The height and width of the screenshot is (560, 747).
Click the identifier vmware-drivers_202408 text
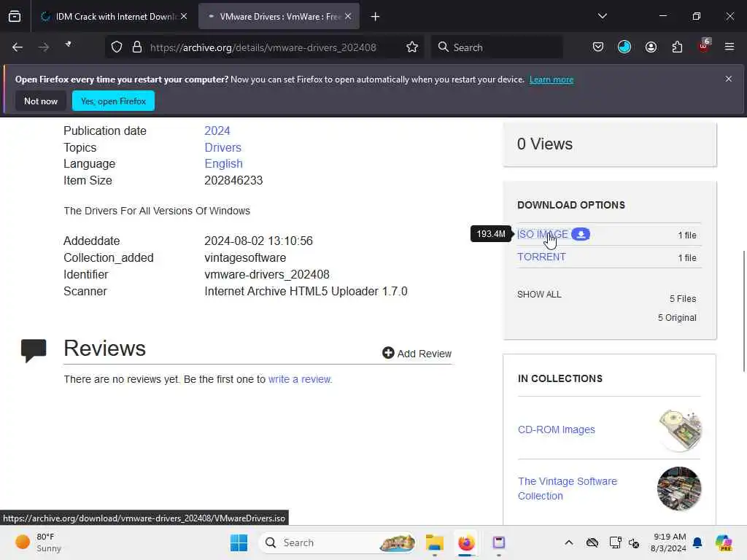click(x=267, y=275)
